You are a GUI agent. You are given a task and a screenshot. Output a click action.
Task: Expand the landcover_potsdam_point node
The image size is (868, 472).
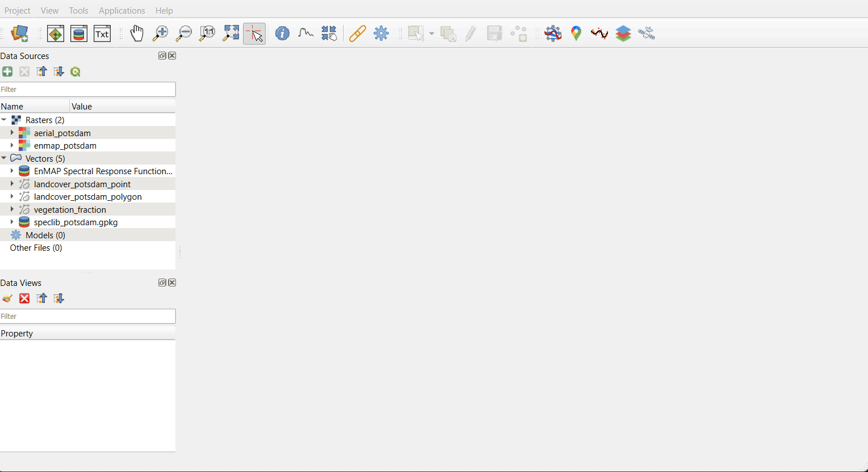click(x=12, y=184)
